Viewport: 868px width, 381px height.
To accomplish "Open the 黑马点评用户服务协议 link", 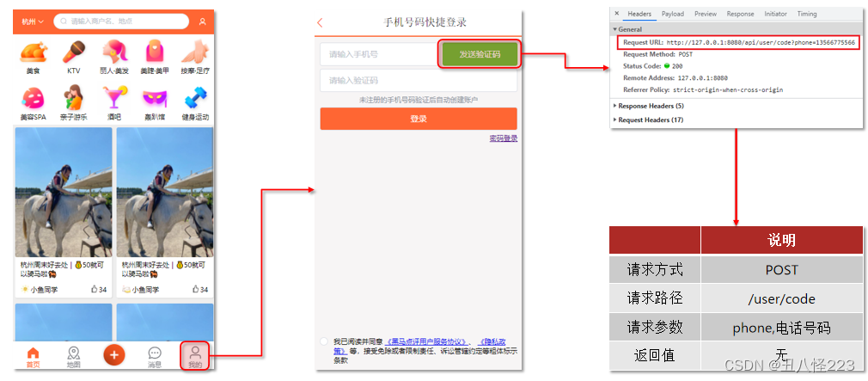I will (426, 341).
